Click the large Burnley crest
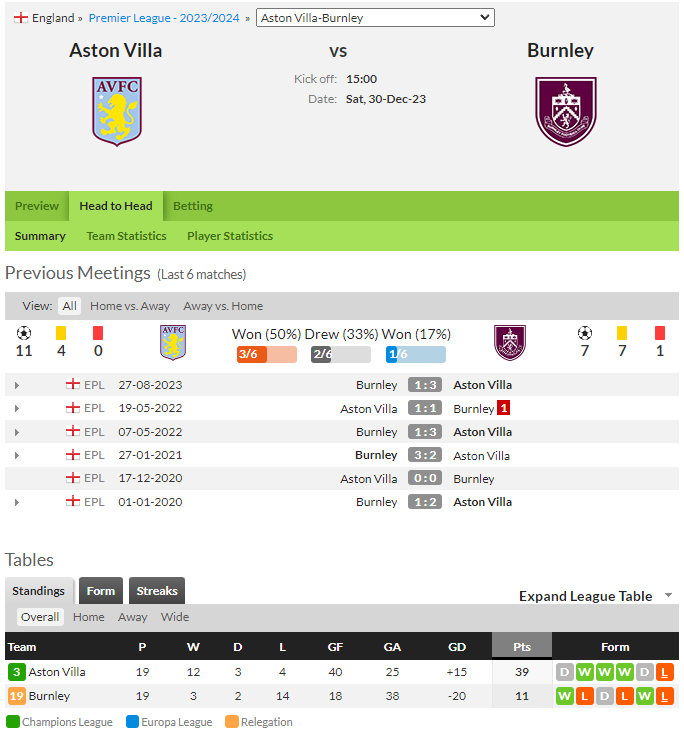This screenshot has height=743, width=684. pyautogui.click(x=565, y=111)
